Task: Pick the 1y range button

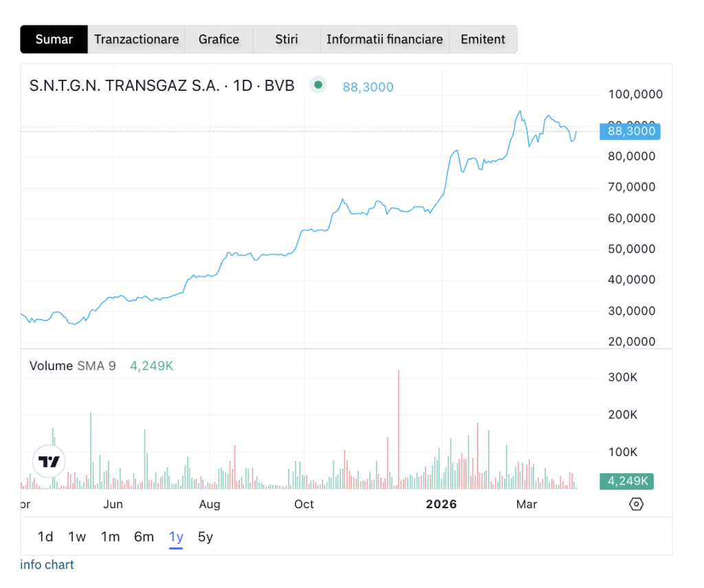Action: coord(176,537)
